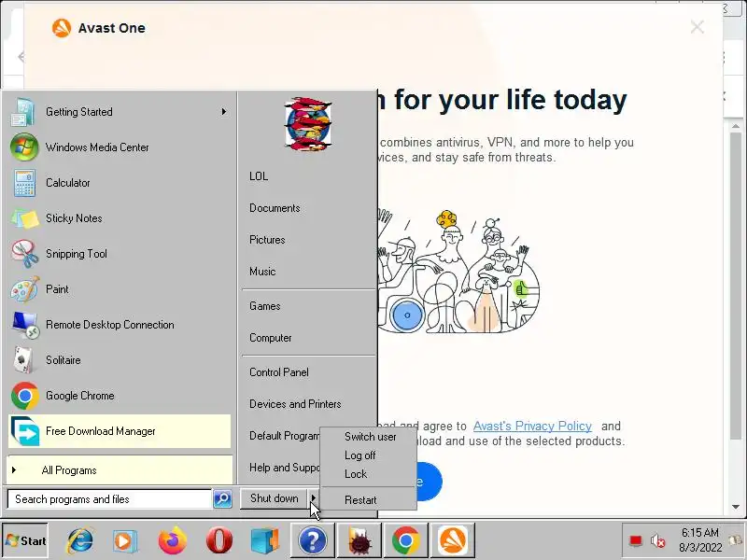Open Help question mark taskbar icon
This screenshot has height=560, width=747.
[312, 540]
